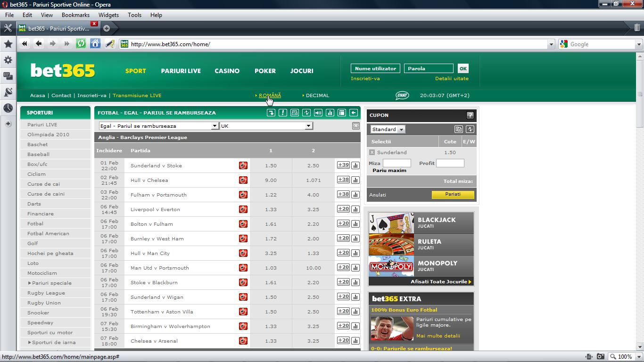This screenshot has width=644, height=362.
Task: Open Egal - Pariul se ramburseaza dropdown
Action: [158, 126]
